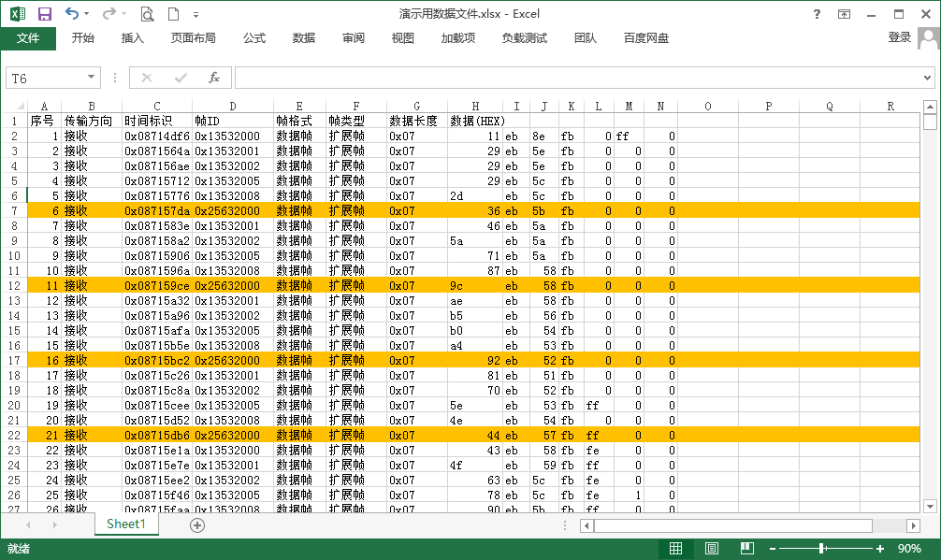Image resolution: width=941 pixels, height=560 pixels.
Task: Select column A header
Action: coord(44,107)
